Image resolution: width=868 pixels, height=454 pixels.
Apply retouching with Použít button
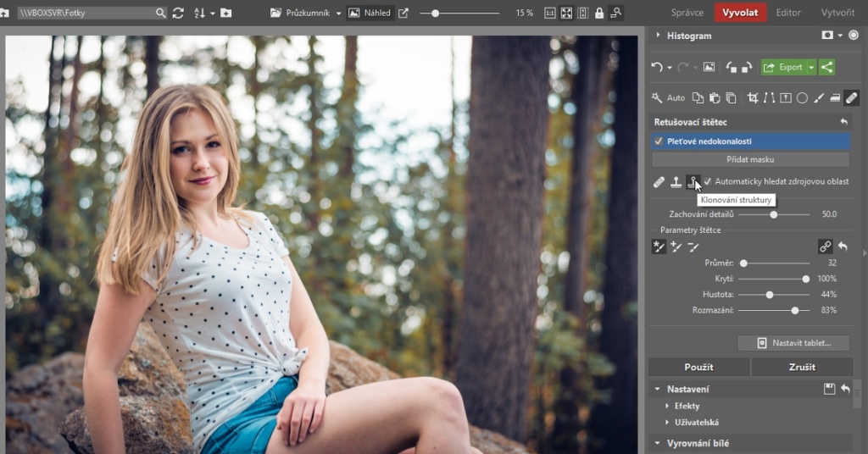tap(698, 368)
